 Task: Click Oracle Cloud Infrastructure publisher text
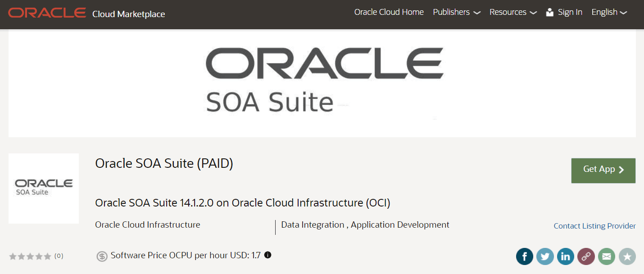click(148, 225)
